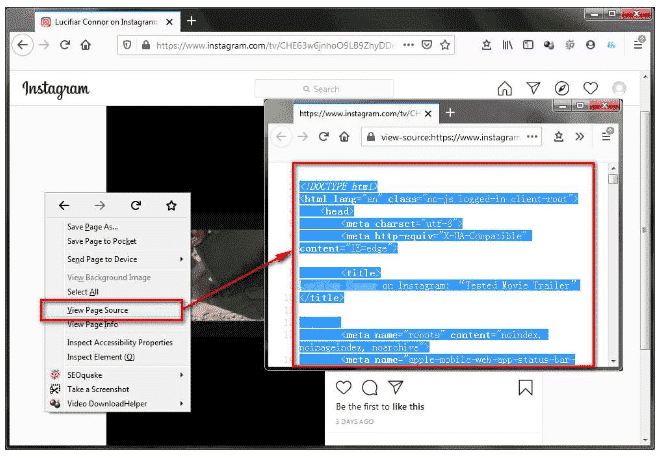Click Back arrow in context menu
The image size is (660, 458).
[64, 205]
